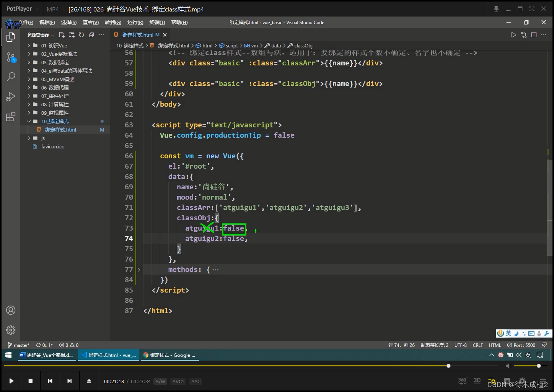Open the Accounts icon in activity bar
This screenshot has height=392, width=554.
click(11, 310)
